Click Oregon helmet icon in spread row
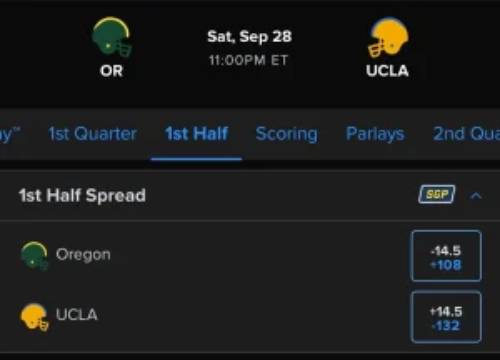 tap(34, 256)
